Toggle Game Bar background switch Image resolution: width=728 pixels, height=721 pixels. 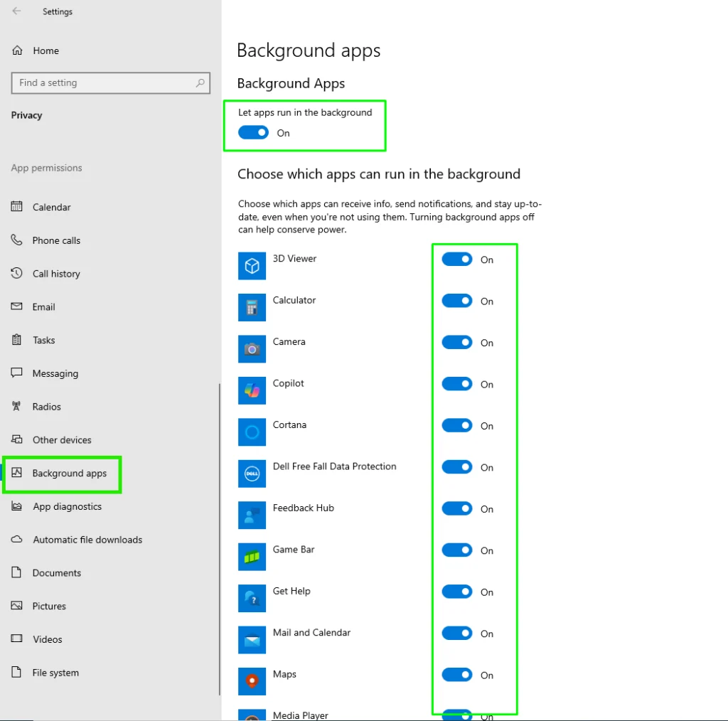tap(457, 550)
